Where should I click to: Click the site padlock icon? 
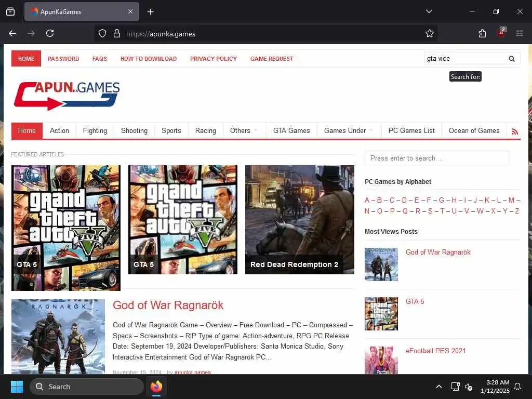pyautogui.click(x=117, y=34)
